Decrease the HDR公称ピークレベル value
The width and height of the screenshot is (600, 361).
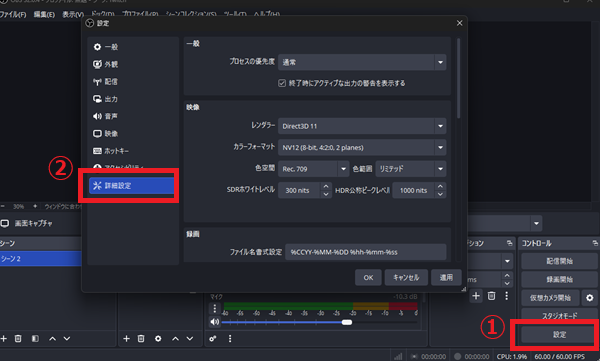(x=440, y=194)
